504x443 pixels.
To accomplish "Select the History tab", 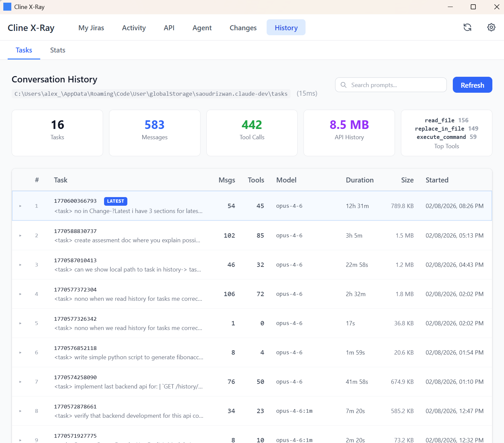I will coord(286,28).
